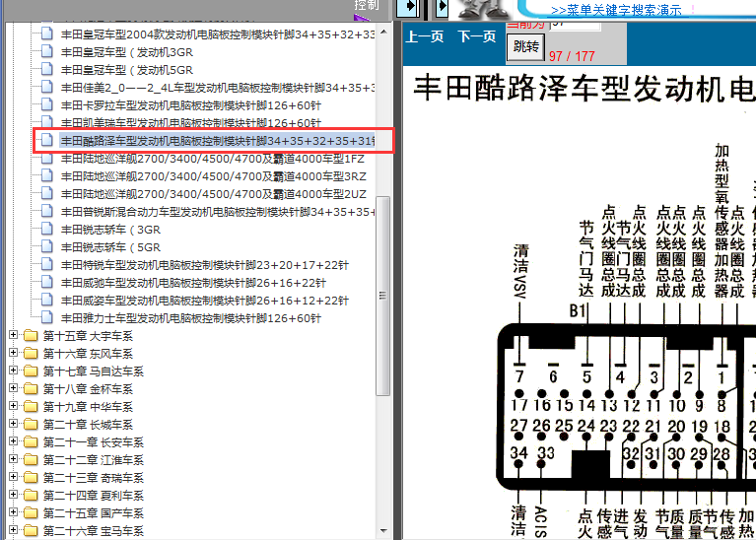Expand the 第二十一章 长安车系 node
This screenshot has height=540, width=756.
coord(14,441)
